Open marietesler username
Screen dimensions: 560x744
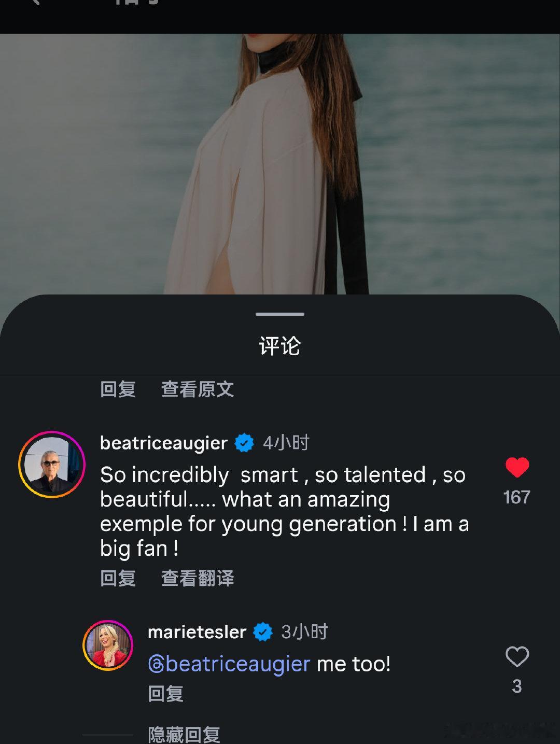coord(197,632)
